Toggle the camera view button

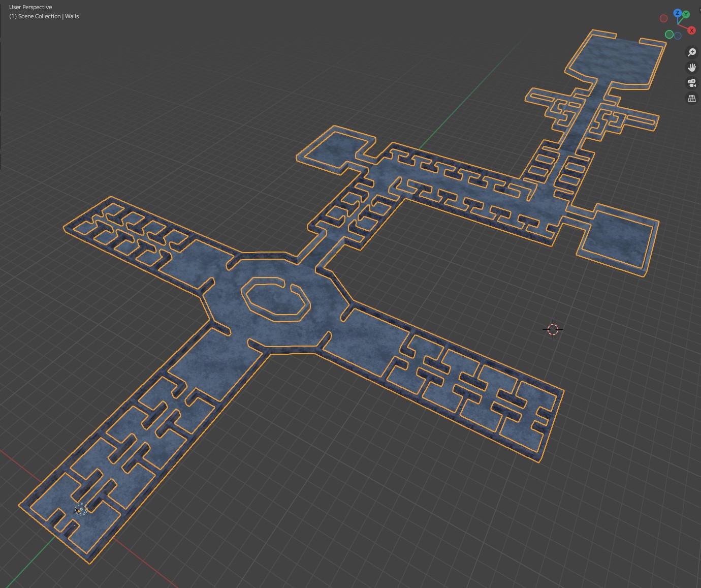click(x=692, y=83)
